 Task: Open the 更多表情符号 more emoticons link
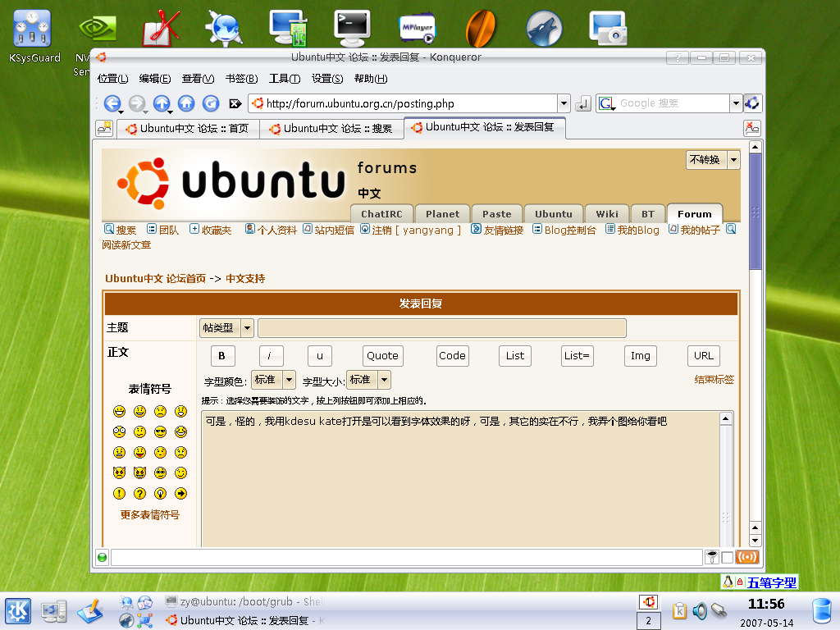[150, 515]
